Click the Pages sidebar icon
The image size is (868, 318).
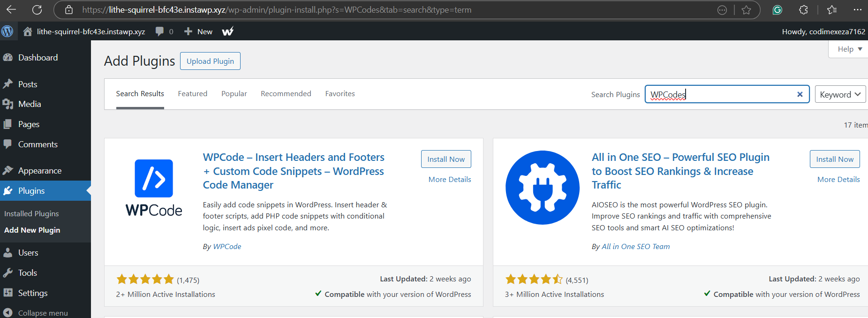(x=8, y=124)
